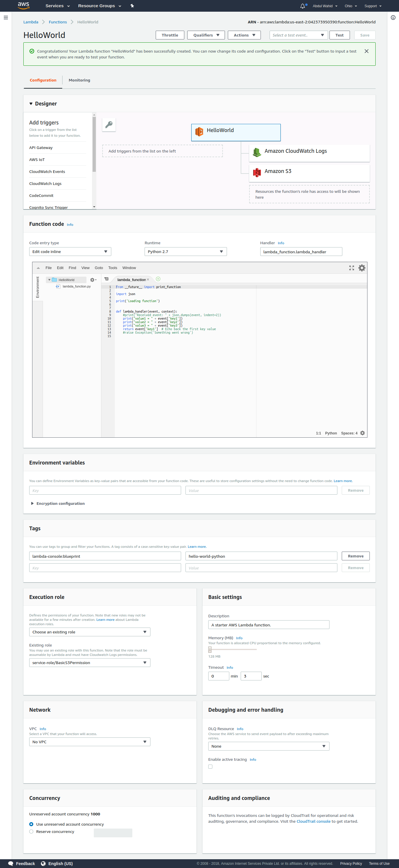The width and height of the screenshot is (399, 868).
Task: Open the environment tree settings gear
Action: click(x=93, y=280)
